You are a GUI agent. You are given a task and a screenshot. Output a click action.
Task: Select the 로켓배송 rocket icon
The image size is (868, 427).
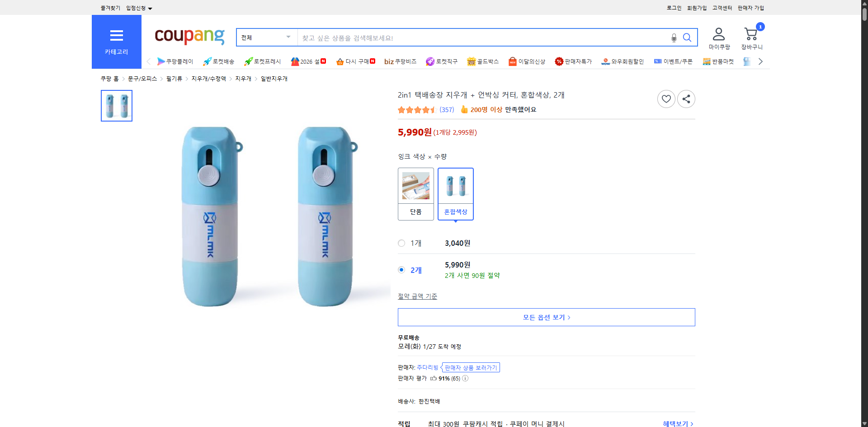pos(207,61)
